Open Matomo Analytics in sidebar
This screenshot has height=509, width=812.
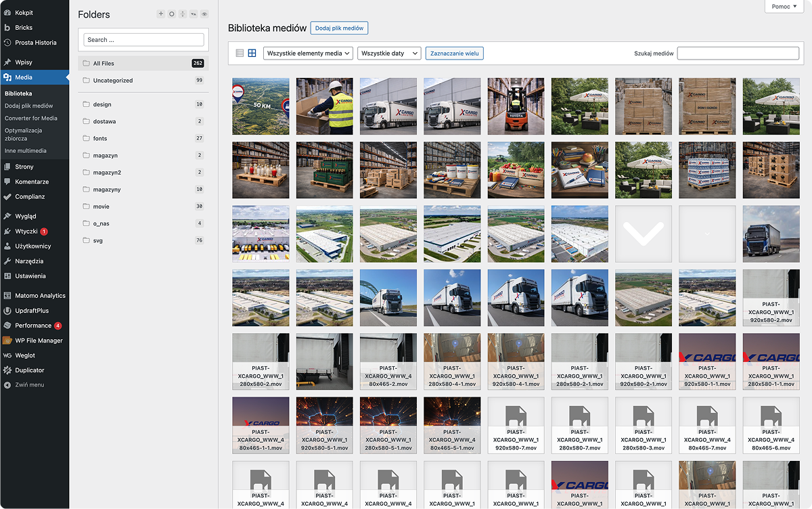pos(40,296)
